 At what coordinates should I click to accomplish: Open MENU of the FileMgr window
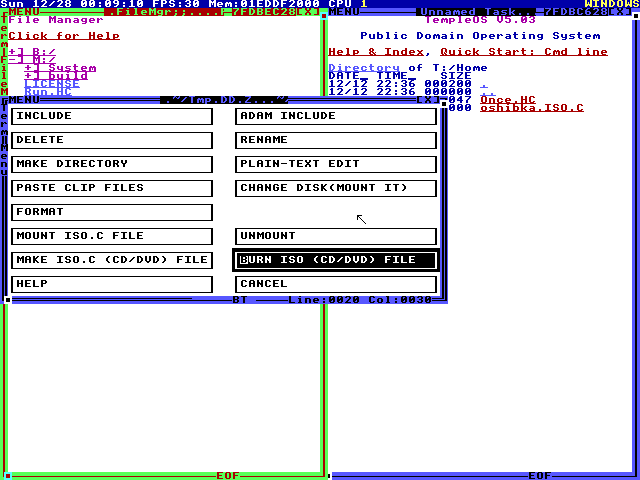[x=24, y=12]
